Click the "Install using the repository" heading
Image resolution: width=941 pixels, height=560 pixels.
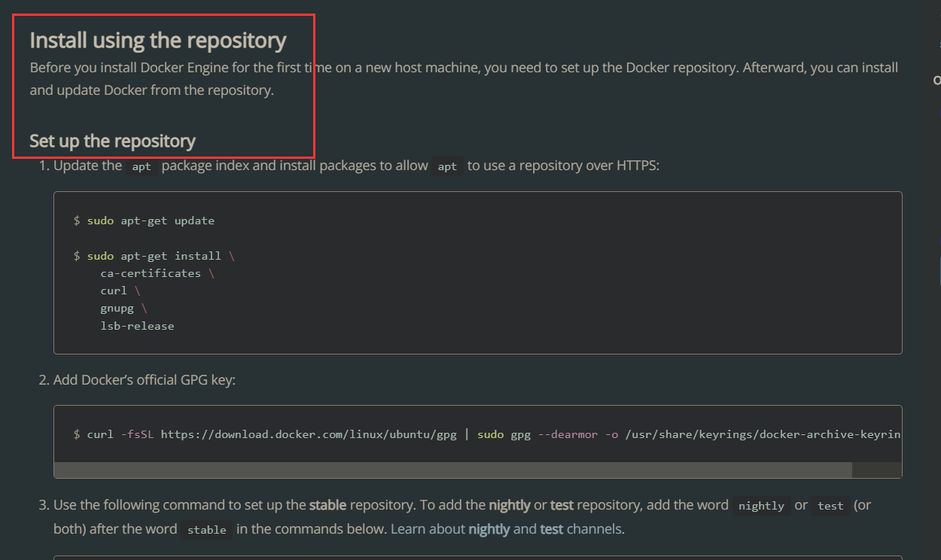[158, 40]
